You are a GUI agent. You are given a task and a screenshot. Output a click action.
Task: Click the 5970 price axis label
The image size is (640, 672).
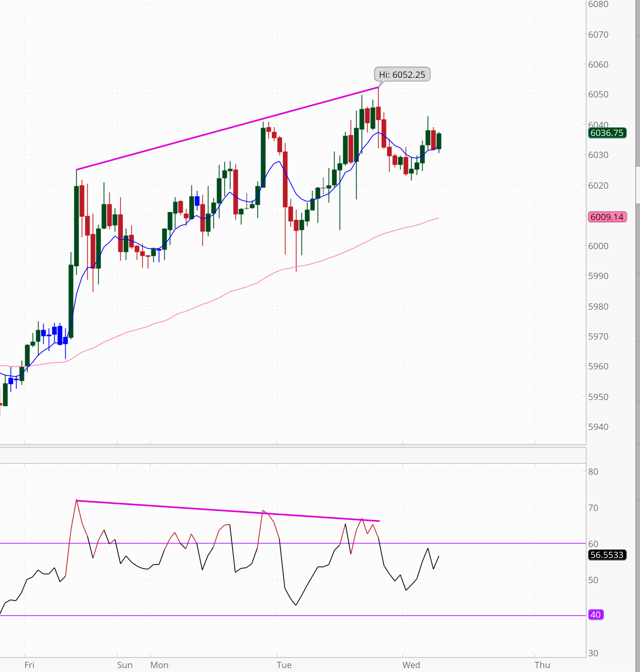coord(598,336)
